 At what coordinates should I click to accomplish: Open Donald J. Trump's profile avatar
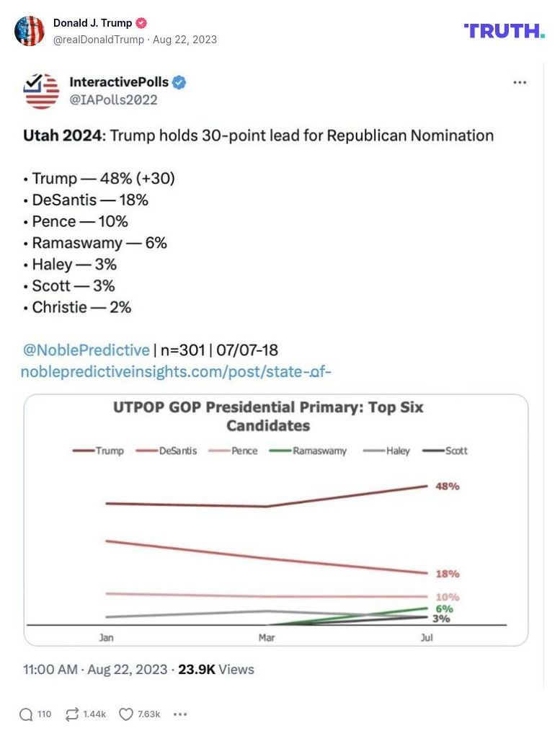click(30, 31)
